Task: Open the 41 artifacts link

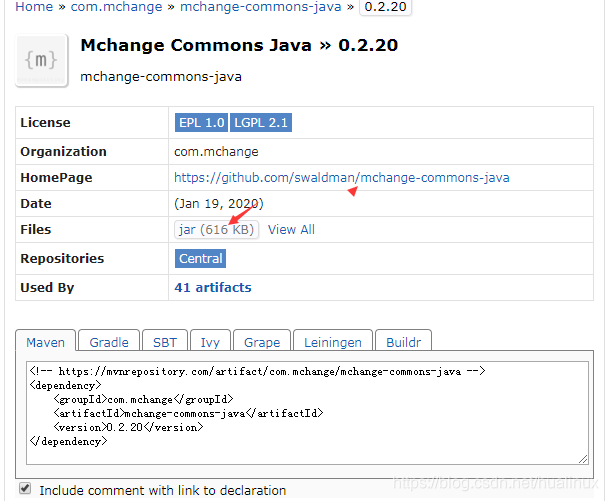Action: 212,287
